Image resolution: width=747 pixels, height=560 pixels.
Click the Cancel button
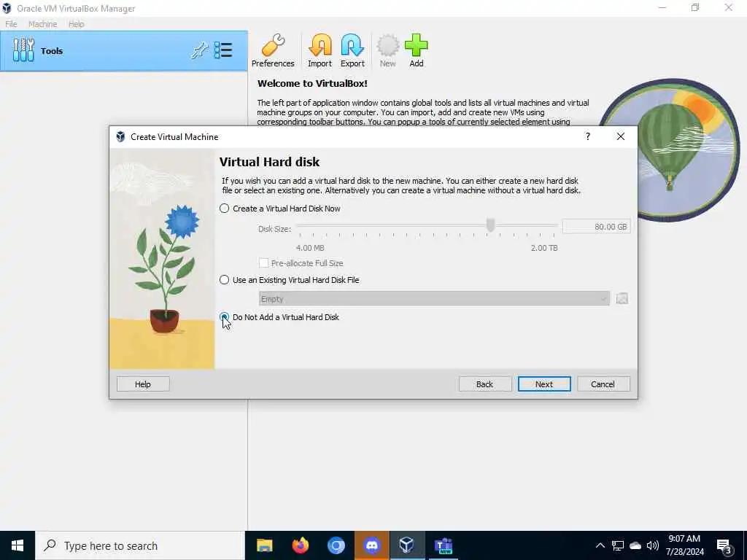603,384
